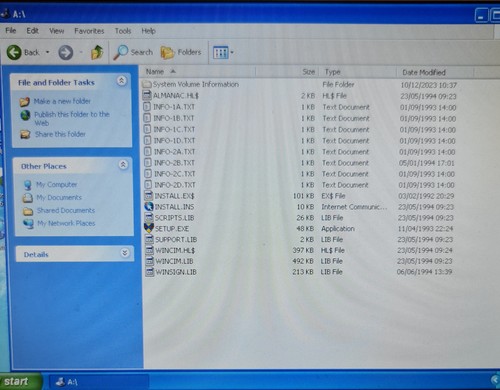Go up one folder level

(x=97, y=52)
